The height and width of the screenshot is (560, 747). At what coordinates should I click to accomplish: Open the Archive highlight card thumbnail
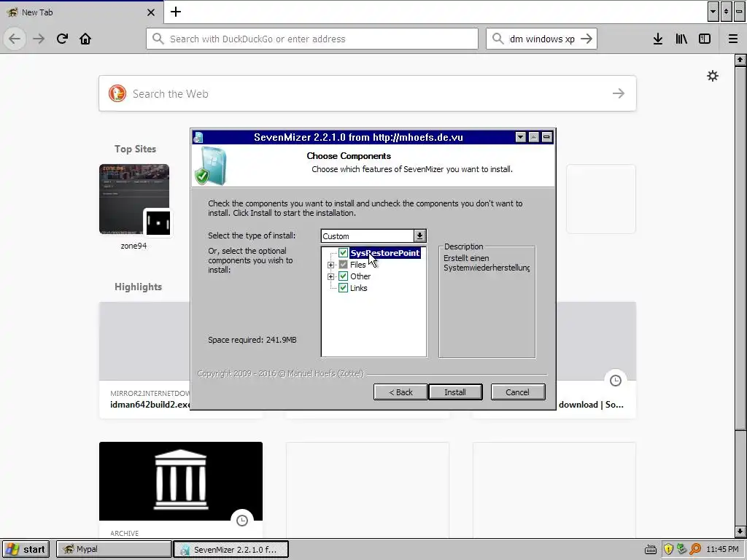(181, 481)
